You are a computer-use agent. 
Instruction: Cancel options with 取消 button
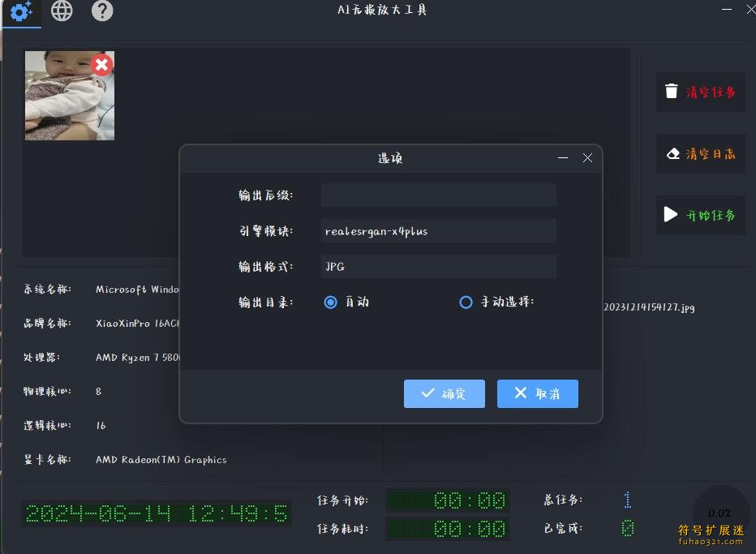point(538,393)
